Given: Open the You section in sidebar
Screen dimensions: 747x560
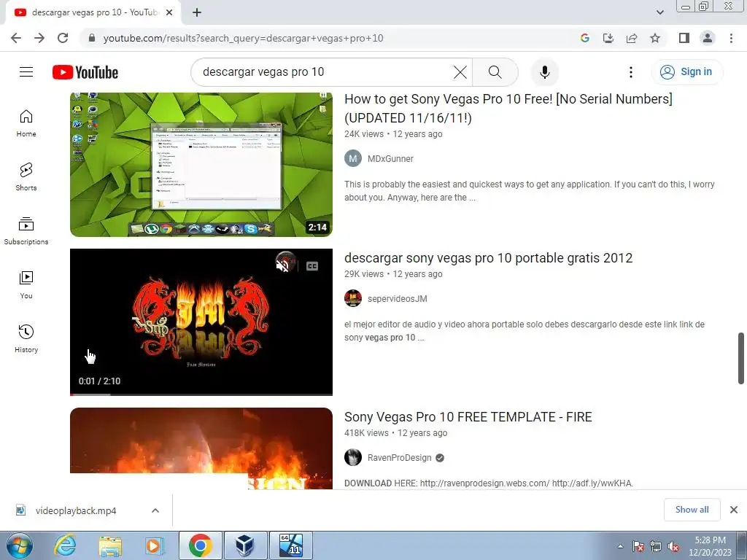Looking at the screenshot, I should click(x=26, y=285).
